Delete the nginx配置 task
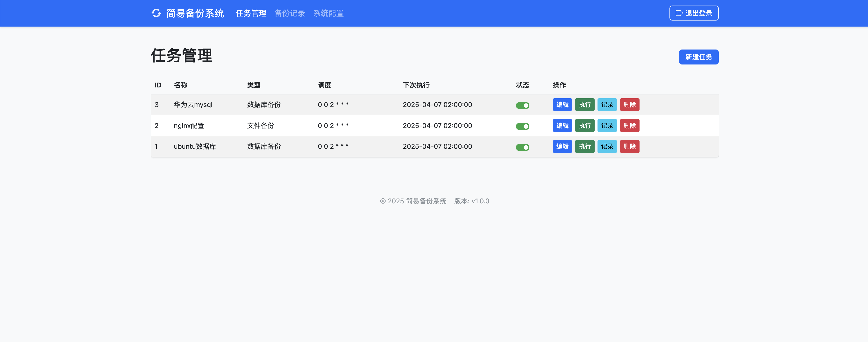The image size is (868, 342). tap(629, 125)
